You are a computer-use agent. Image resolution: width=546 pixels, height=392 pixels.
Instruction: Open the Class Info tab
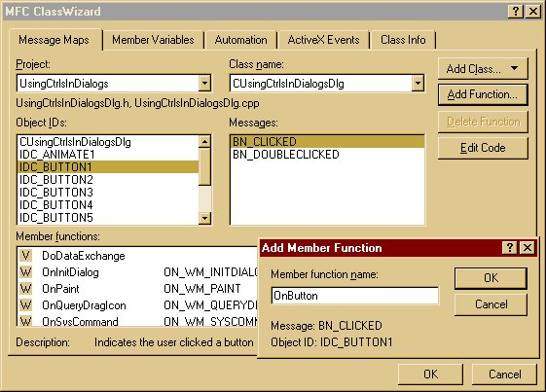(x=403, y=40)
